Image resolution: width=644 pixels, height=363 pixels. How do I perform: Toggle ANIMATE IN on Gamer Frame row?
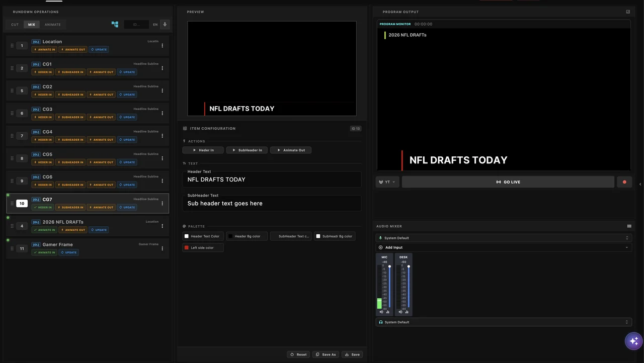[44, 252]
